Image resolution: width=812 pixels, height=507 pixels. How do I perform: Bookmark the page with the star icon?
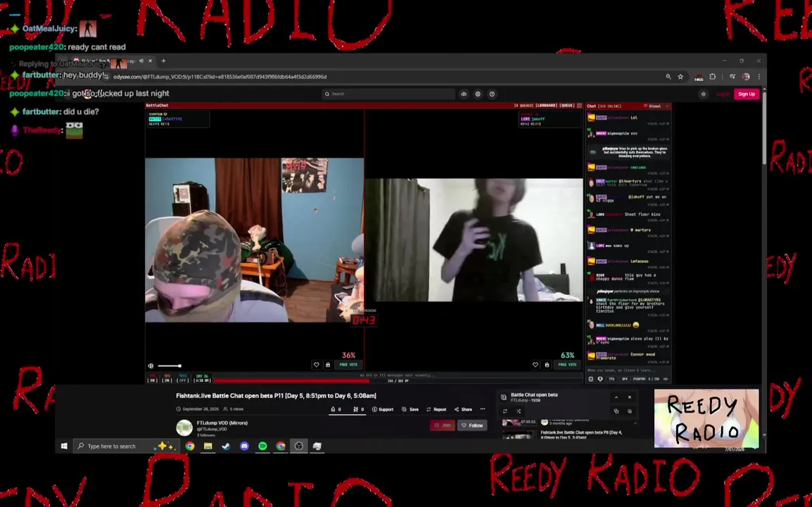click(x=680, y=77)
